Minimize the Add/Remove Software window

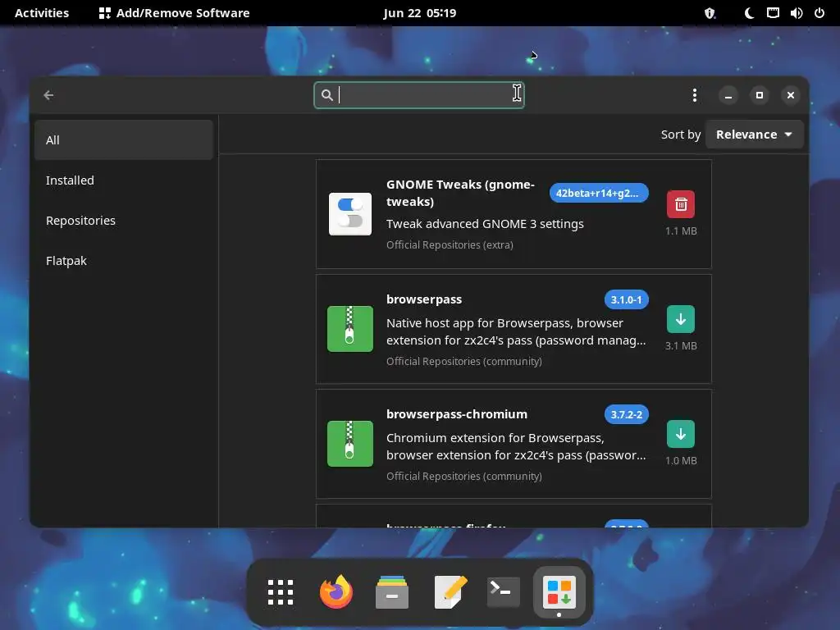[728, 95]
